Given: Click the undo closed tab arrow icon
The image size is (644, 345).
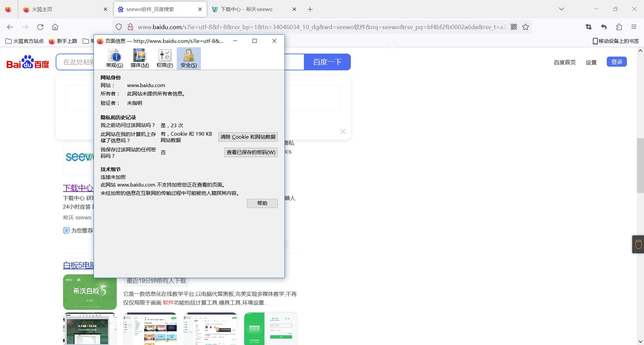Looking at the screenshot, I should coord(604,27).
